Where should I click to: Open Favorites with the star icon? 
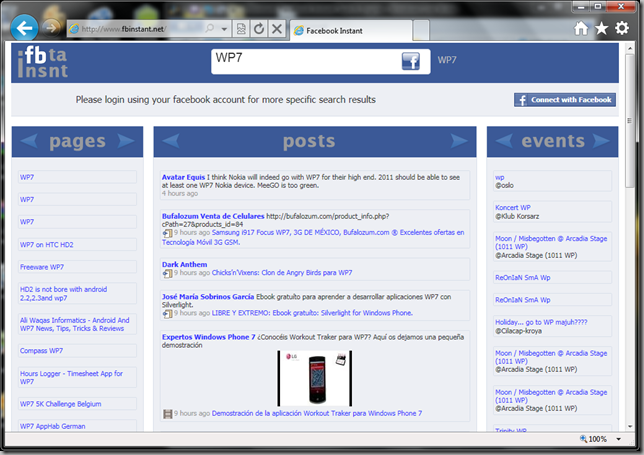click(601, 28)
